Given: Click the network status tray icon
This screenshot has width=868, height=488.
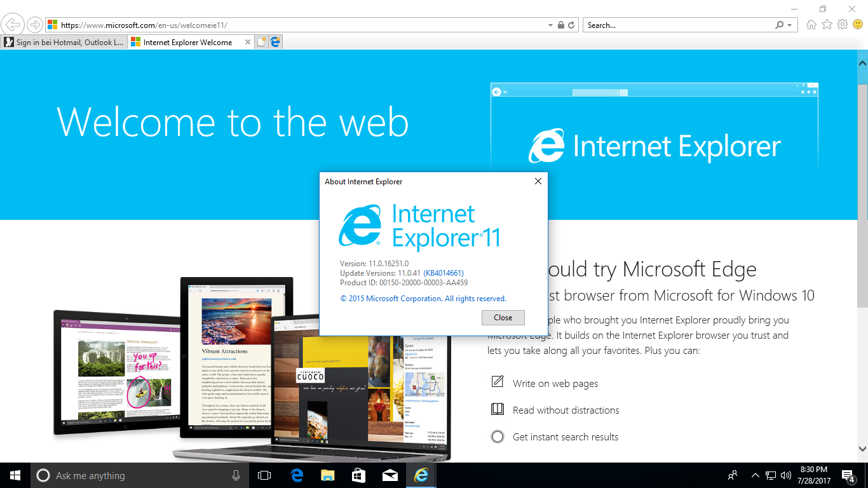Looking at the screenshot, I should [x=770, y=475].
